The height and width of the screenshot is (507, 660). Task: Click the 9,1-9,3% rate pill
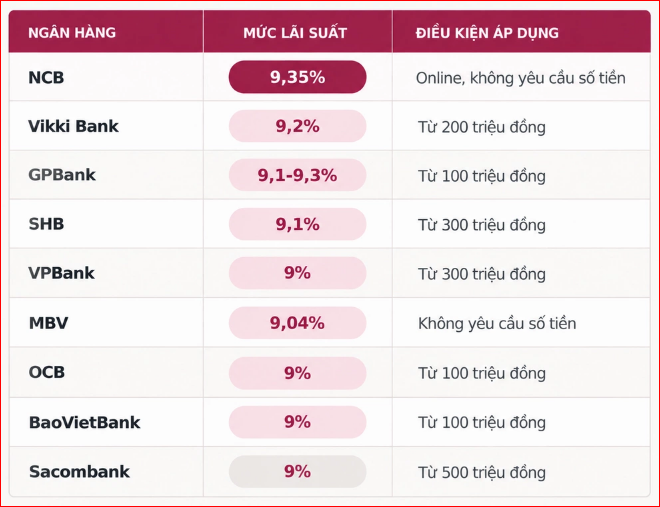click(x=297, y=175)
